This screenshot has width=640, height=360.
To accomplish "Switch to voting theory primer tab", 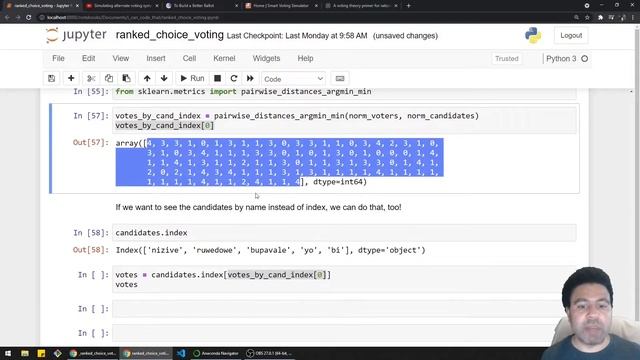I will point(362,6).
